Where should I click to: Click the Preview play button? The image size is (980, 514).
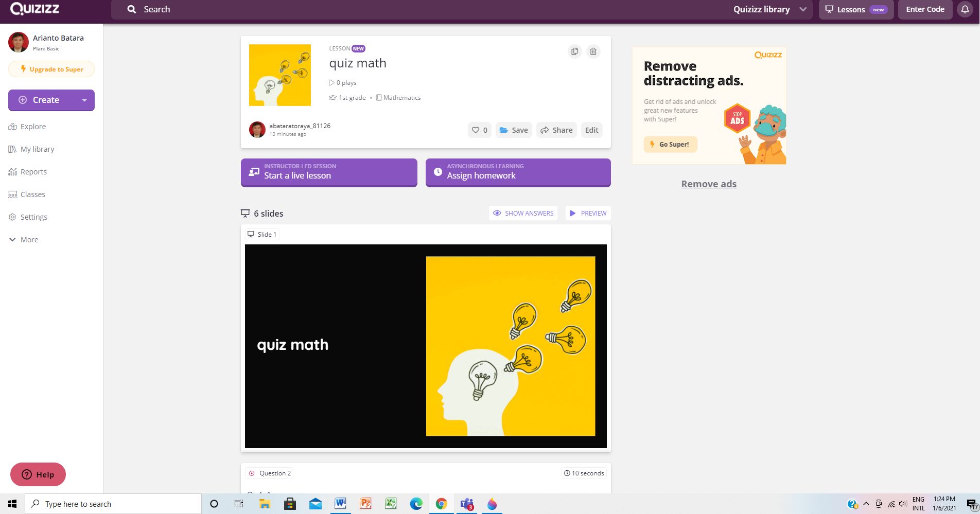point(588,213)
